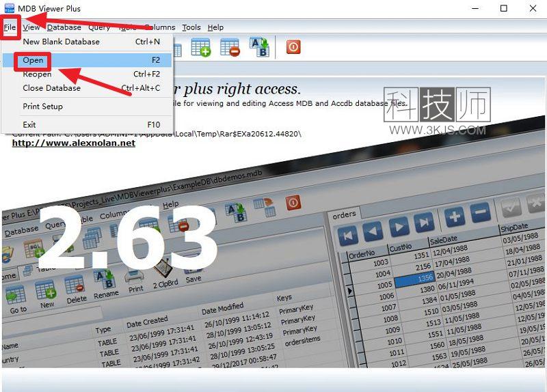
Task: Click the New Table icon with green plus
Action: coord(200,47)
